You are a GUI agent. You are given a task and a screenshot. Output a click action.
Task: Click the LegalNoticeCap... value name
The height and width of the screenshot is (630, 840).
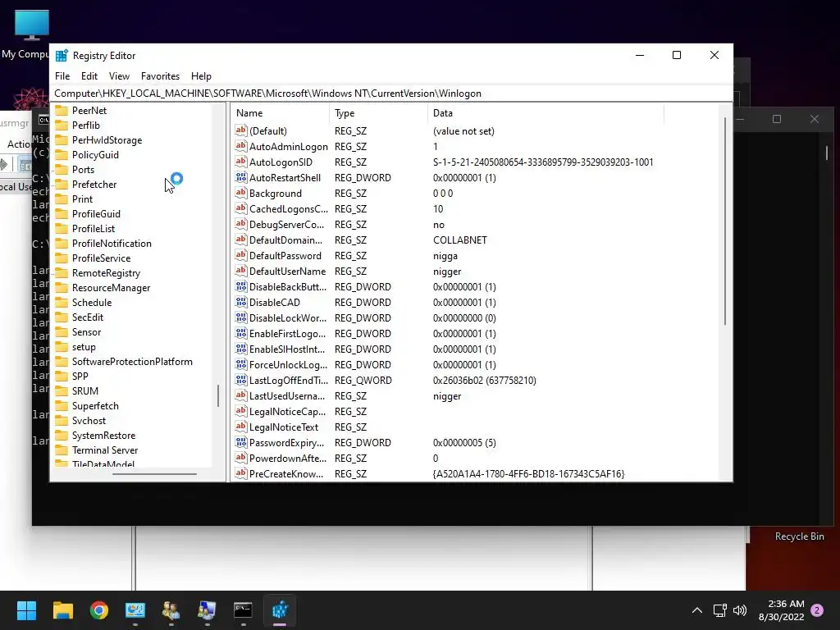(287, 412)
